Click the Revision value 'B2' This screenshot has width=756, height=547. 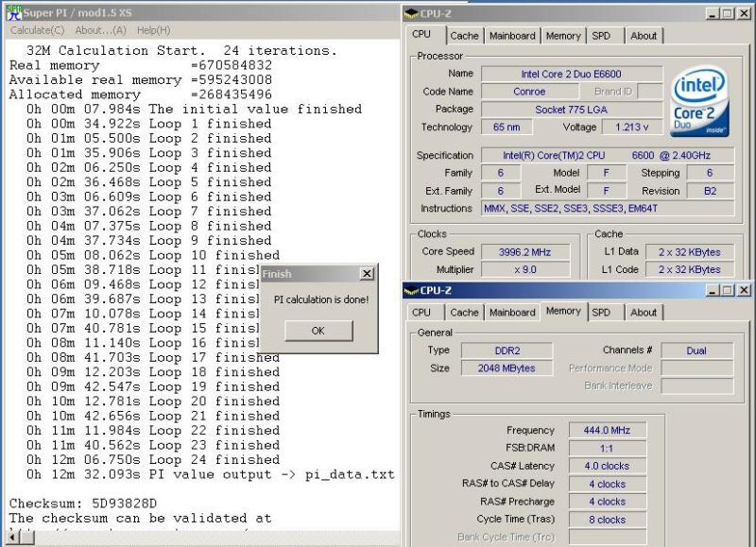[x=711, y=191]
